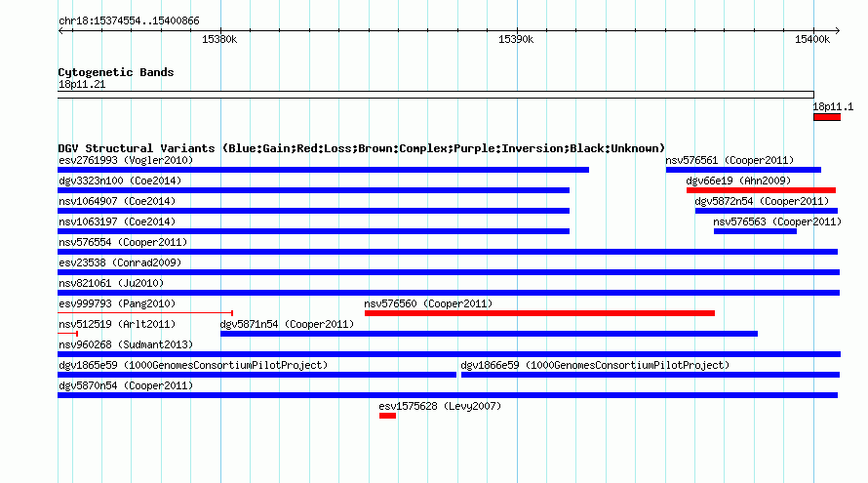This screenshot has width=868, height=483.
Task: Click the DGV Structural Variants track title
Action: (362, 148)
